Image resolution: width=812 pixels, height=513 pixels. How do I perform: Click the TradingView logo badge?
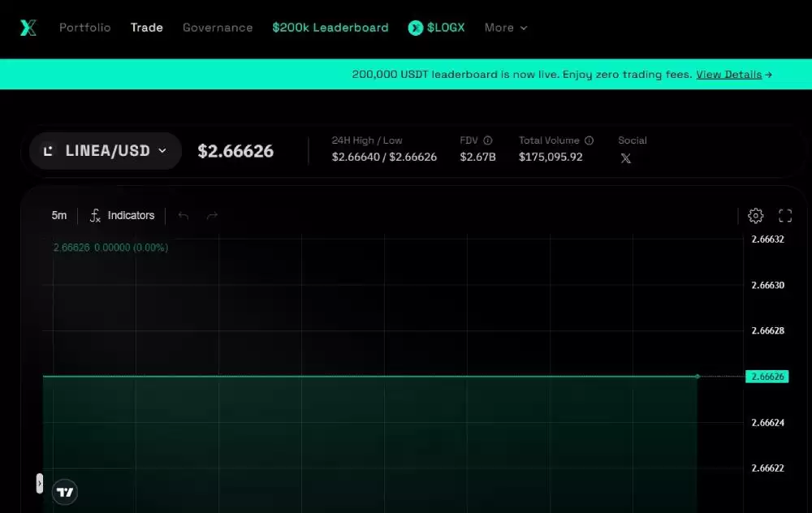(65, 492)
